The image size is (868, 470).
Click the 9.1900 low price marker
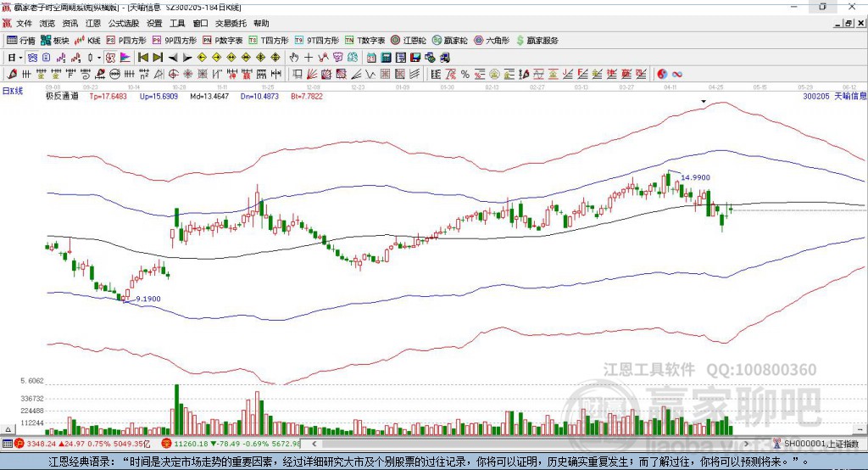click(x=148, y=299)
